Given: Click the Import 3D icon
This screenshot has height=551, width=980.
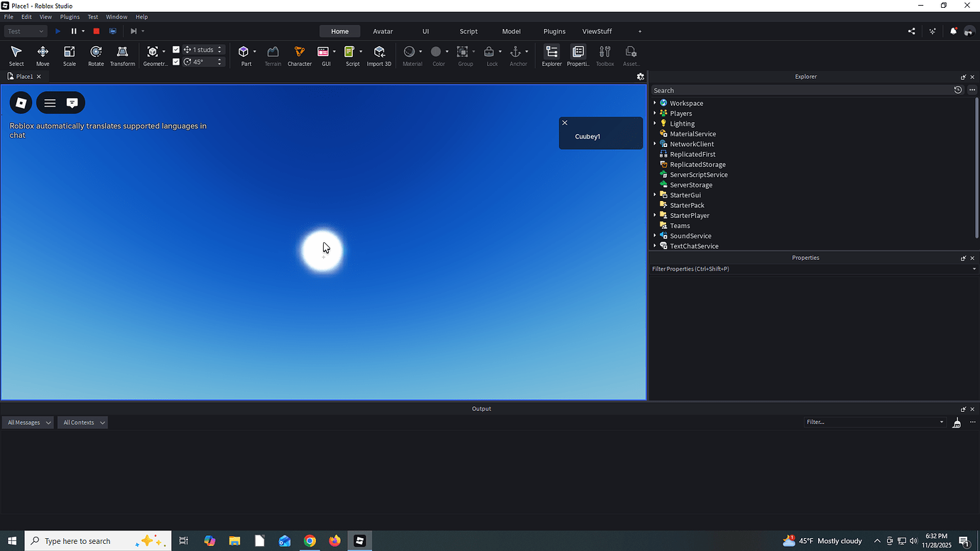Looking at the screenshot, I should 379,56.
